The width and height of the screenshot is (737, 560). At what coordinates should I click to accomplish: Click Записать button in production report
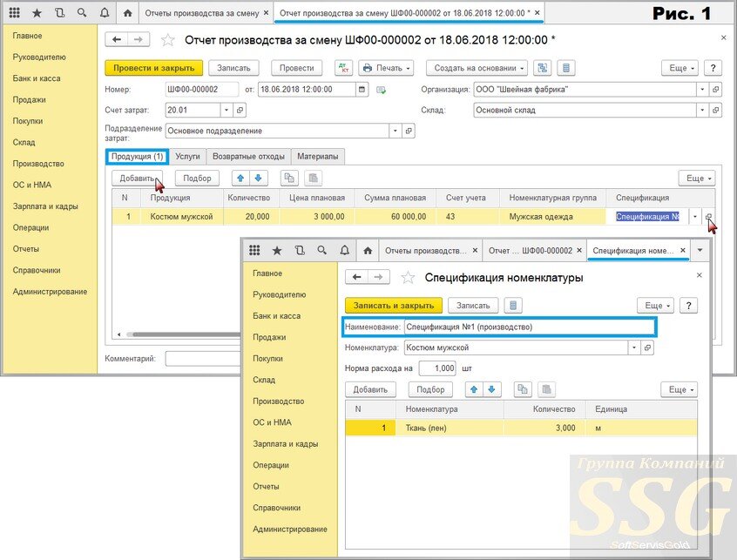[233, 68]
